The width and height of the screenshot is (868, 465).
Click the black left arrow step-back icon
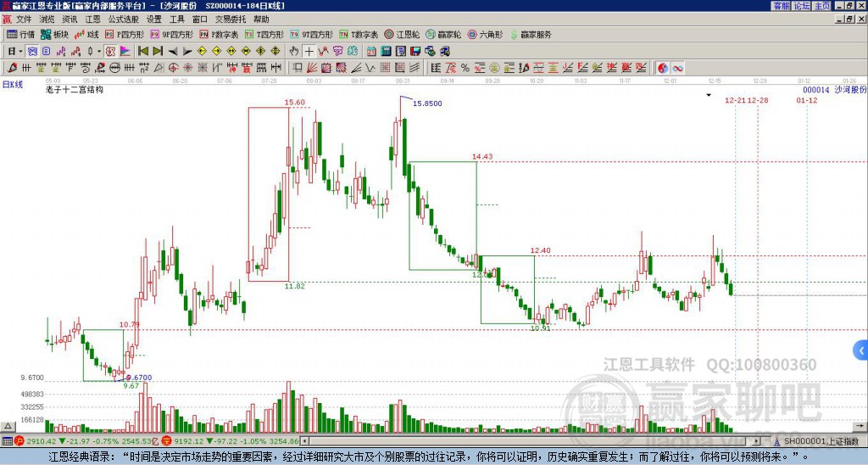click(x=173, y=52)
